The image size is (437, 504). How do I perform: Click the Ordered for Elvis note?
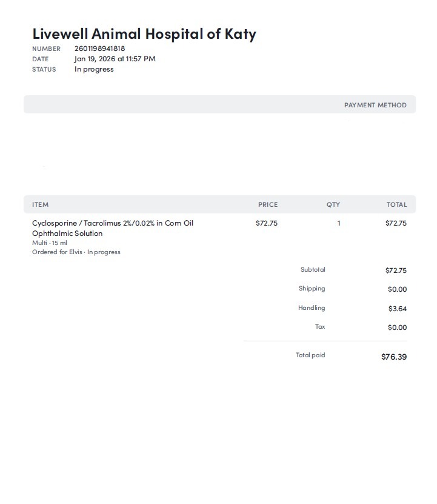pyautogui.click(x=76, y=252)
